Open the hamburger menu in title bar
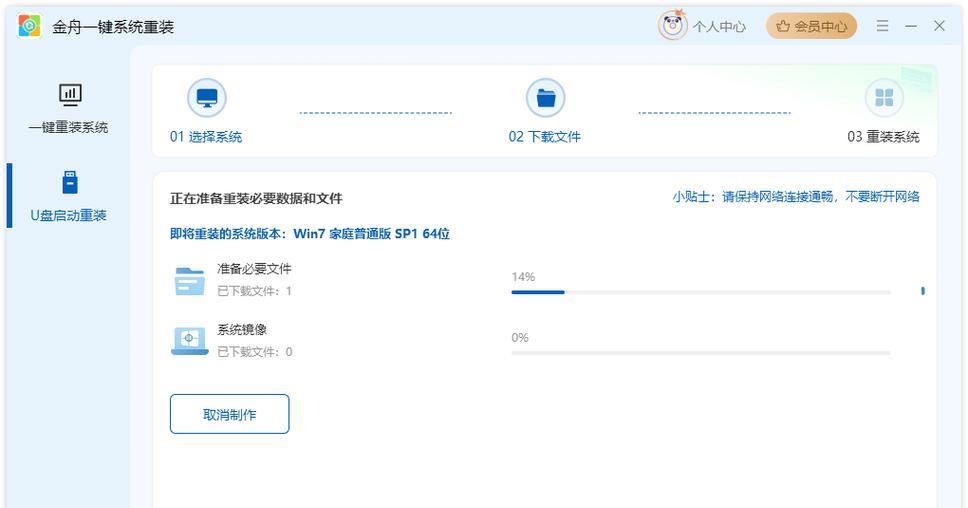 pos(882,26)
